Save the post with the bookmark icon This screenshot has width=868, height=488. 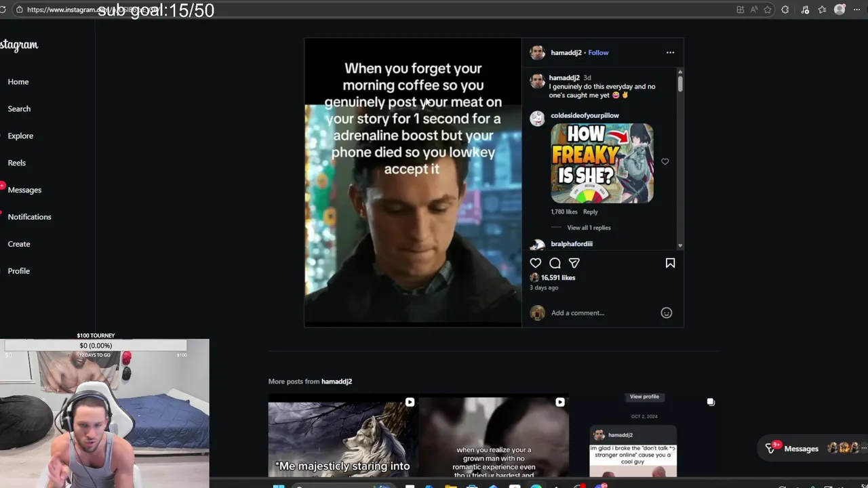coord(670,263)
